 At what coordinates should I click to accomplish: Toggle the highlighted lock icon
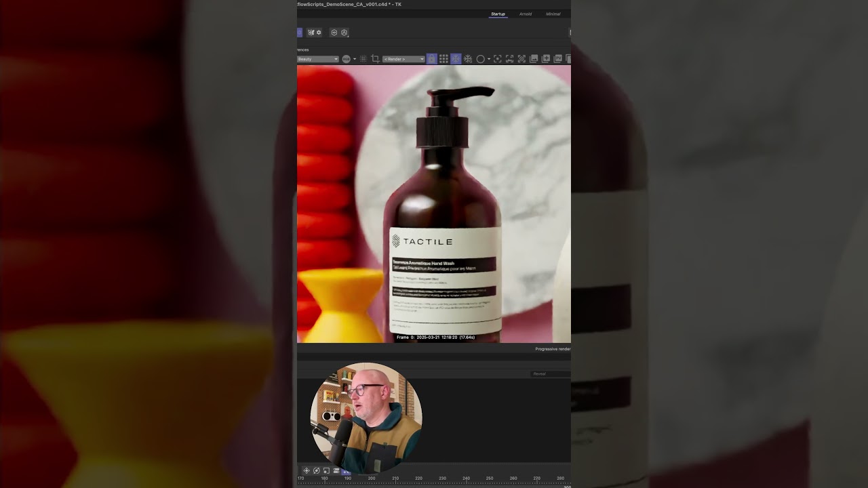(431, 59)
